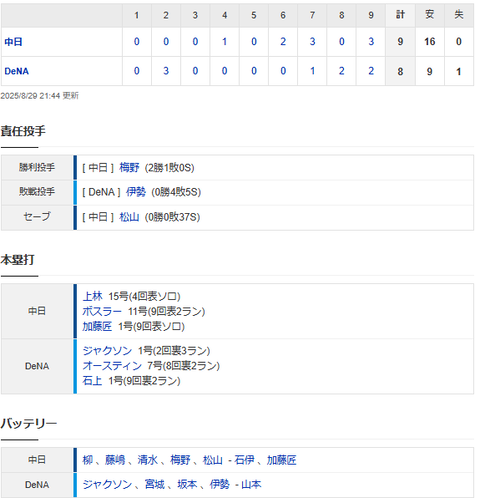The width and height of the screenshot is (480, 498).
Task: Open 伊勢 link in DeNA battery row
Action: 220,484
